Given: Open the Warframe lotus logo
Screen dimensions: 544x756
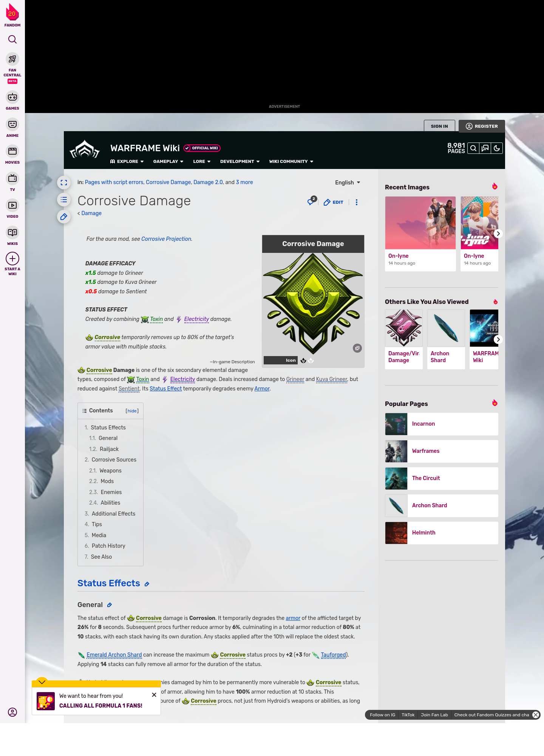Looking at the screenshot, I should click(85, 150).
